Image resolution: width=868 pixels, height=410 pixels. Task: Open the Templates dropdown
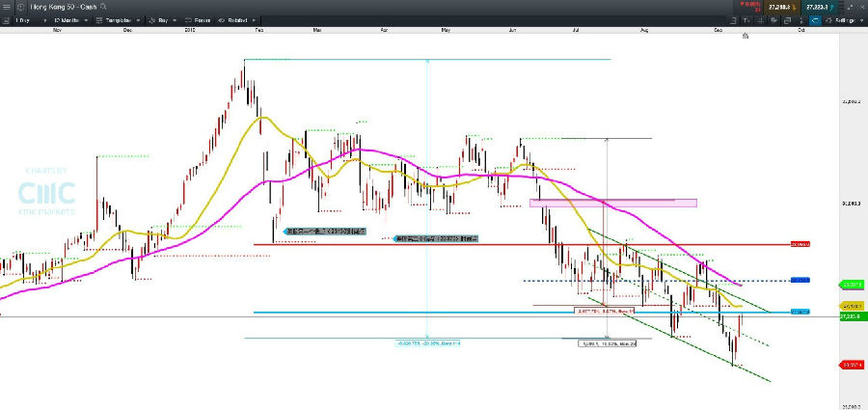(x=119, y=20)
